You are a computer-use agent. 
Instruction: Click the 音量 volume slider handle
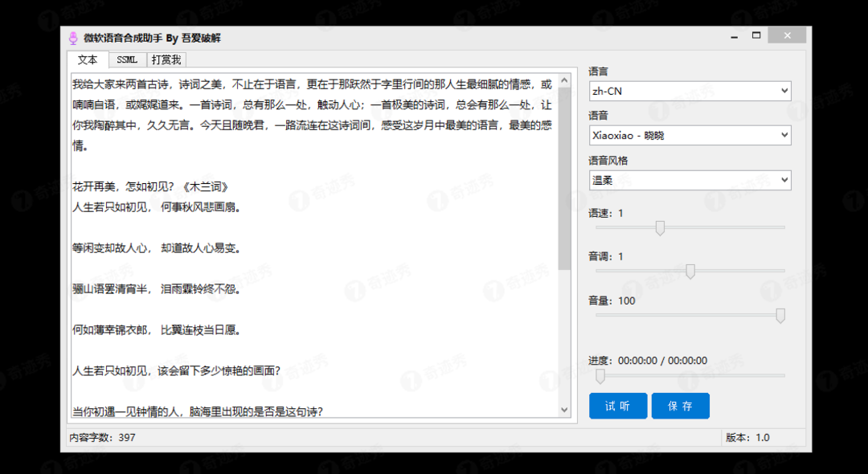click(780, 316)
